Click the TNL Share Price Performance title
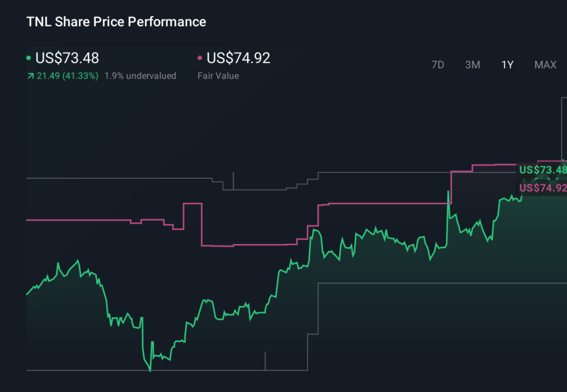 pyautogui.click(x=116, y=22)
